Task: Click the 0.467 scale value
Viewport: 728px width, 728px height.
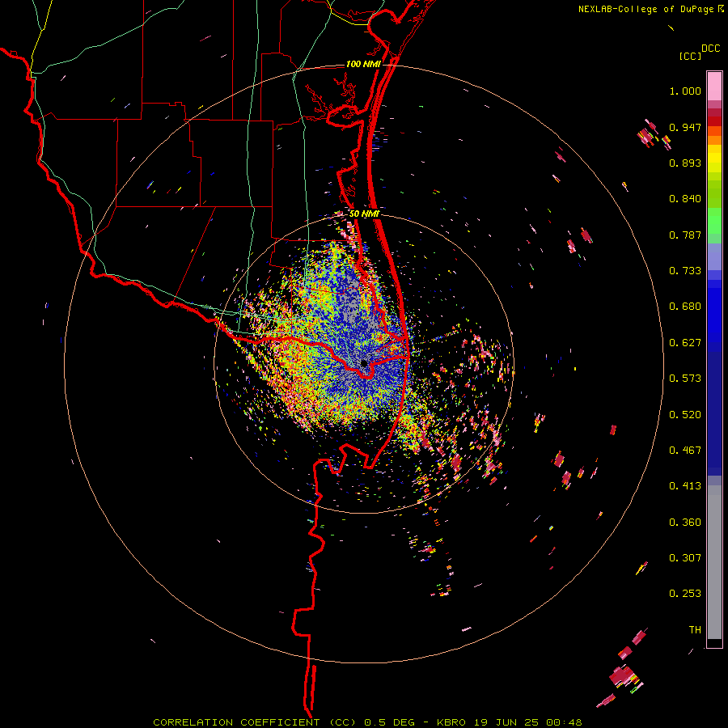Action: [685, 451]
